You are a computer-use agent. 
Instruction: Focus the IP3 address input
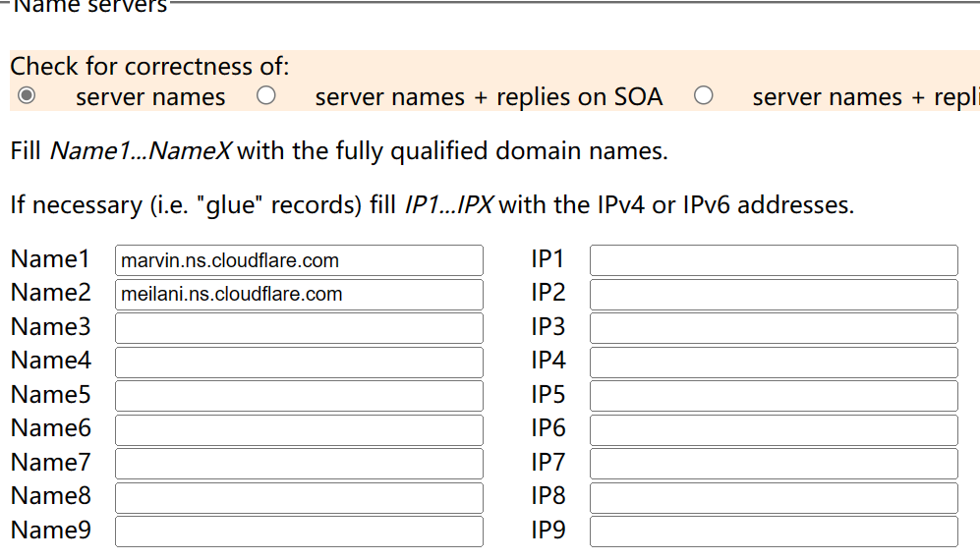point(774,328)
